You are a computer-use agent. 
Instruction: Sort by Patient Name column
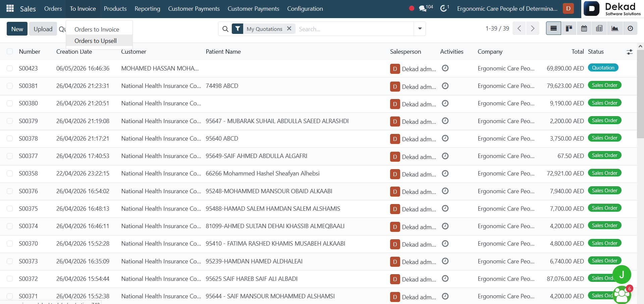[x=223, y=52]
